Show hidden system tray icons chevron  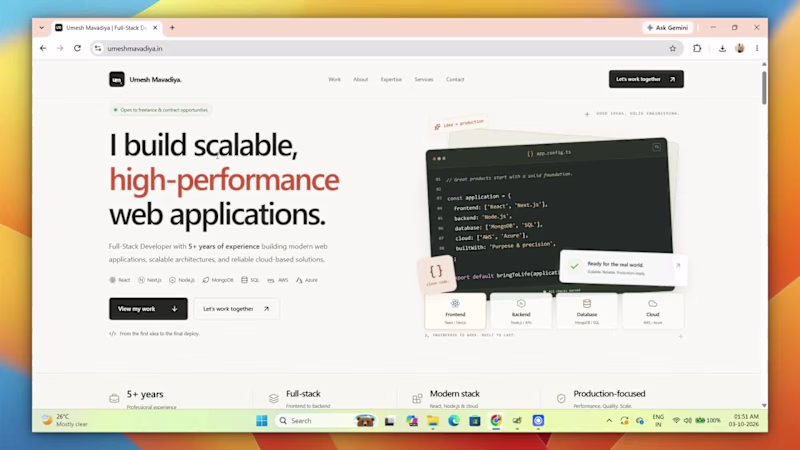coord(609,420)
